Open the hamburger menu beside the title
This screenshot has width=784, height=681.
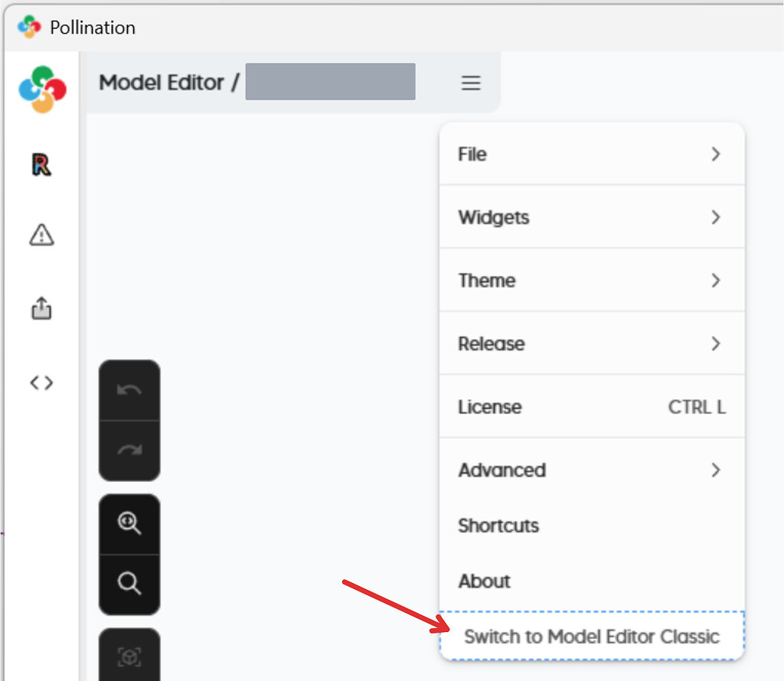[x=470, y=83]
